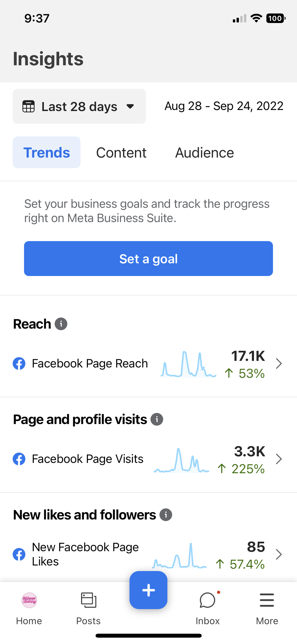Switch to the Content tab
Image resolution: width=297 pixels, height=644 pixels.
click(x=121, y=153)
